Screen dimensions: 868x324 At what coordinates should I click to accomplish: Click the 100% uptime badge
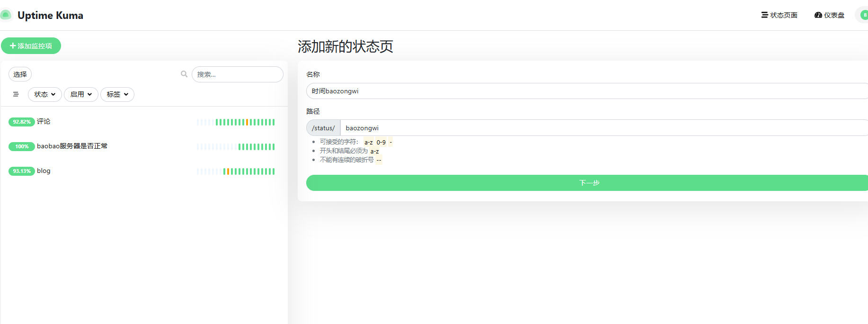pos(22,146)
